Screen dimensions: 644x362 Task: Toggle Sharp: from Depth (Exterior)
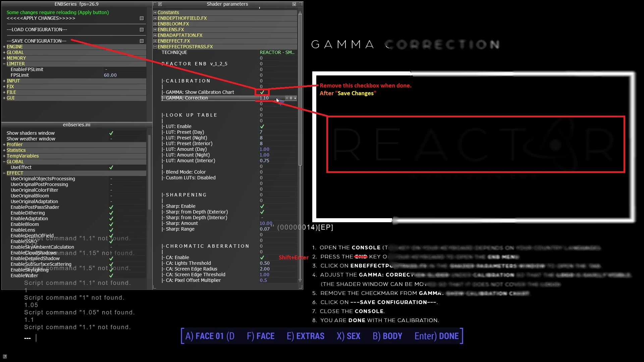coord(262,212)
